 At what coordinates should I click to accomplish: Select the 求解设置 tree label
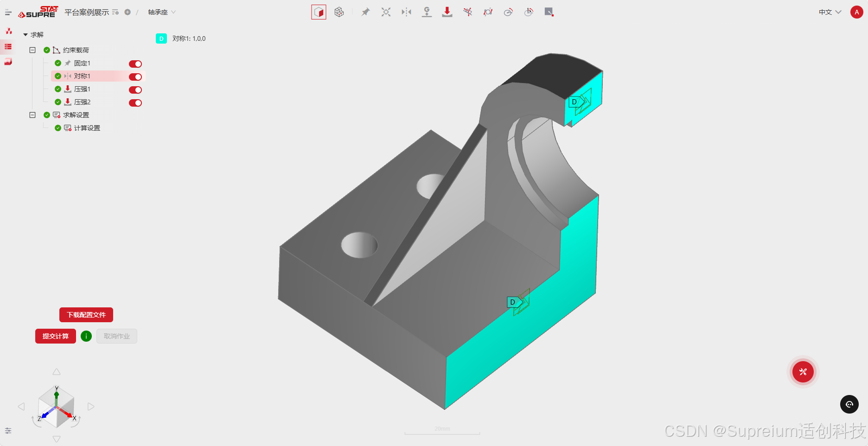click(76, 115)
